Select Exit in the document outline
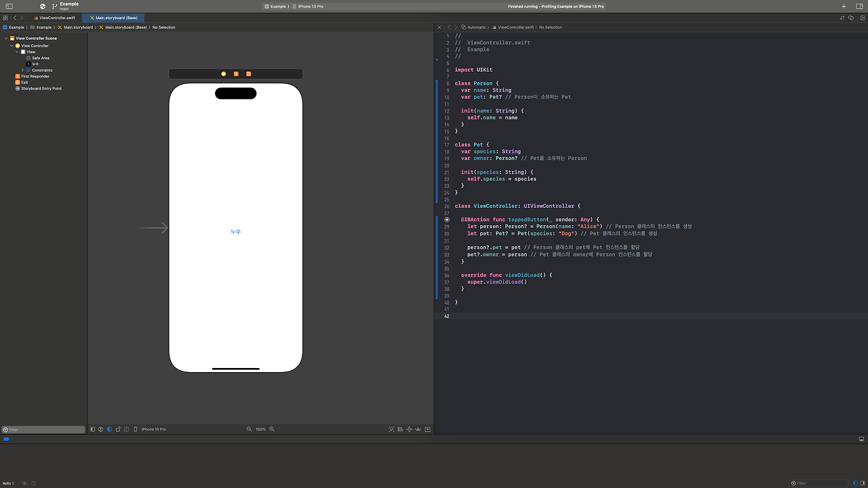Viewport: 868px width, 488px height. tap(22, 82)
